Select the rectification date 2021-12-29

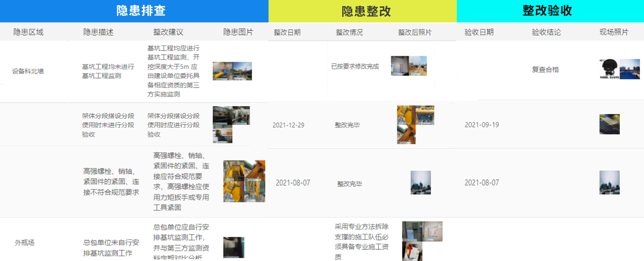(x=288, y=125)
